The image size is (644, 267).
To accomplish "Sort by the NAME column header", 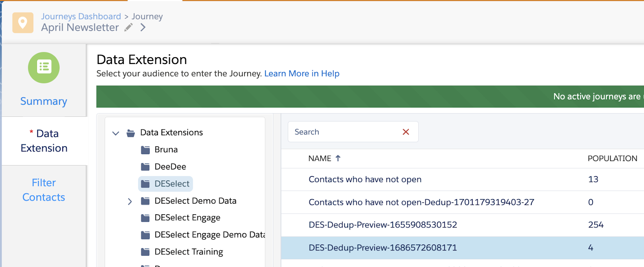I will pos(320,159).
